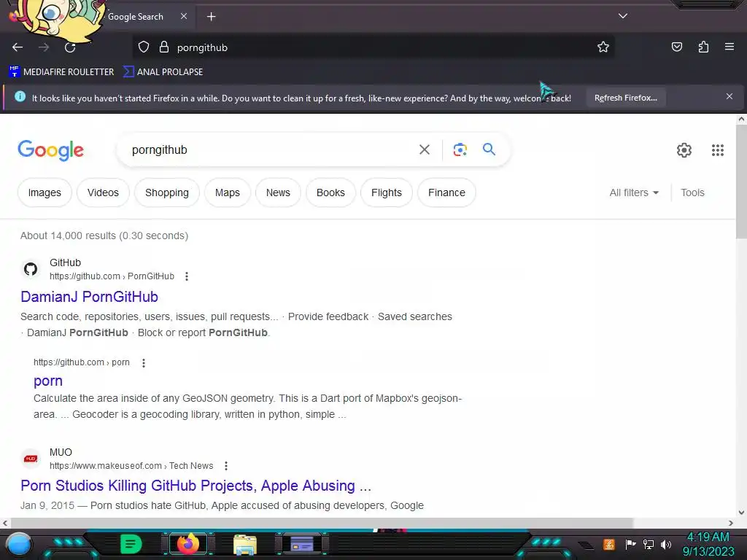Go back with the browser back arrow
Viewport: 747px width, 560px height.
18,47
